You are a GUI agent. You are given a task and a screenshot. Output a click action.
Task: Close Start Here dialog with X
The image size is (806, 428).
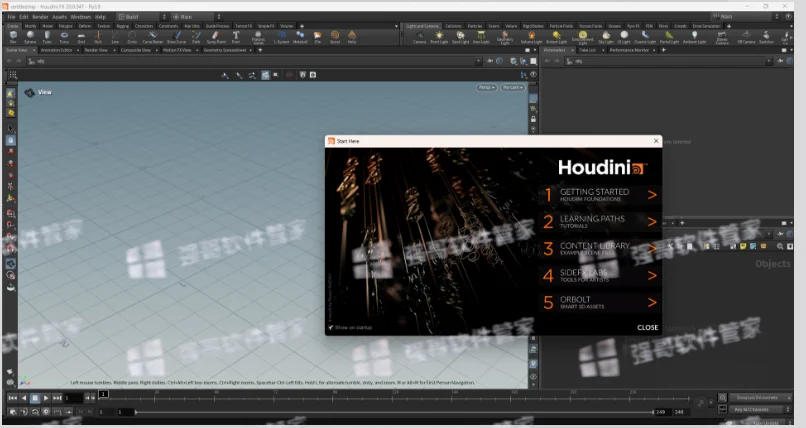click(x=656, y=141)
